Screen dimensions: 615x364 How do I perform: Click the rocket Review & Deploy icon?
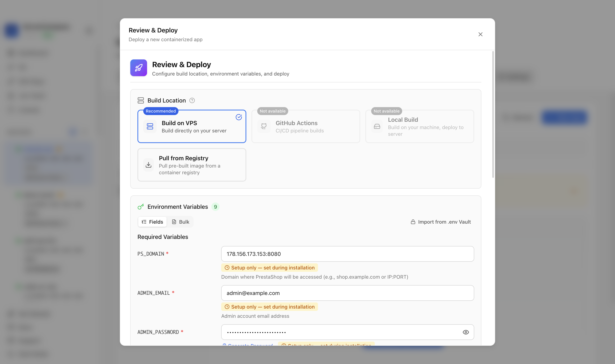138,68
